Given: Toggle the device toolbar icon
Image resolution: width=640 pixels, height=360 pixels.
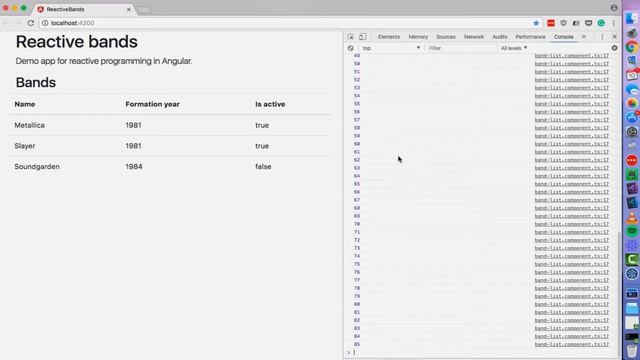Looking at the screenshot, I should (x=362, y=37).
